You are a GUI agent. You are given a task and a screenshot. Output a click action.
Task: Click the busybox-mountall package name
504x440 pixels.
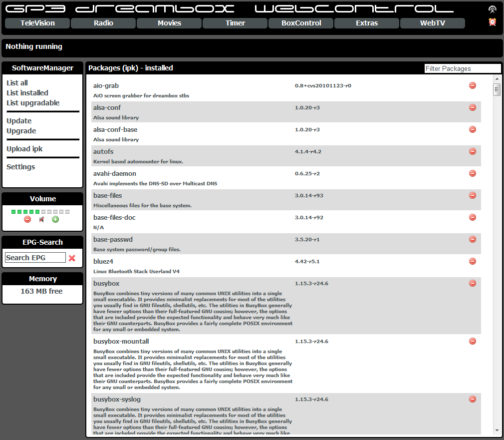[x=121, y=341]
